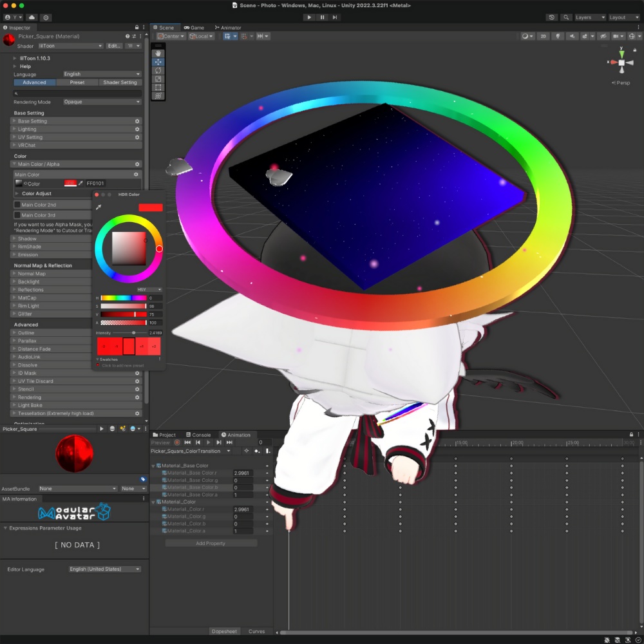Click the Hue slider in HDR Color

123,298
